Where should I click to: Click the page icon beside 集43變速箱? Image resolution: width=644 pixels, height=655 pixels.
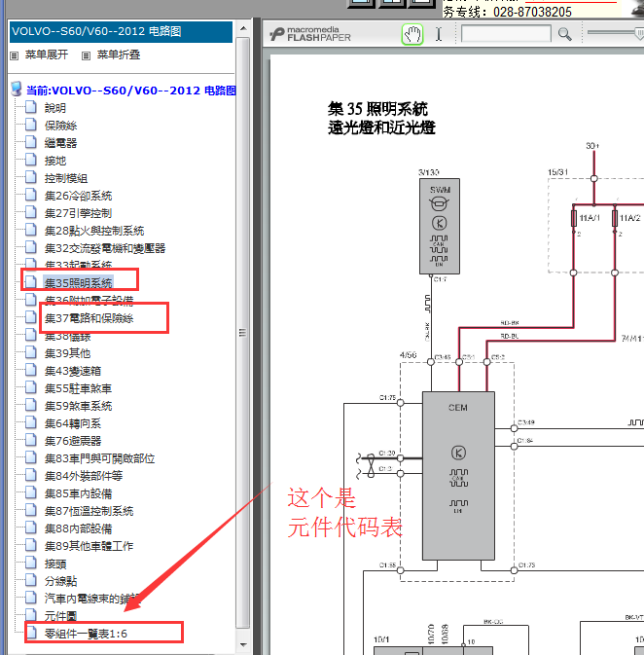click(30, 370)
